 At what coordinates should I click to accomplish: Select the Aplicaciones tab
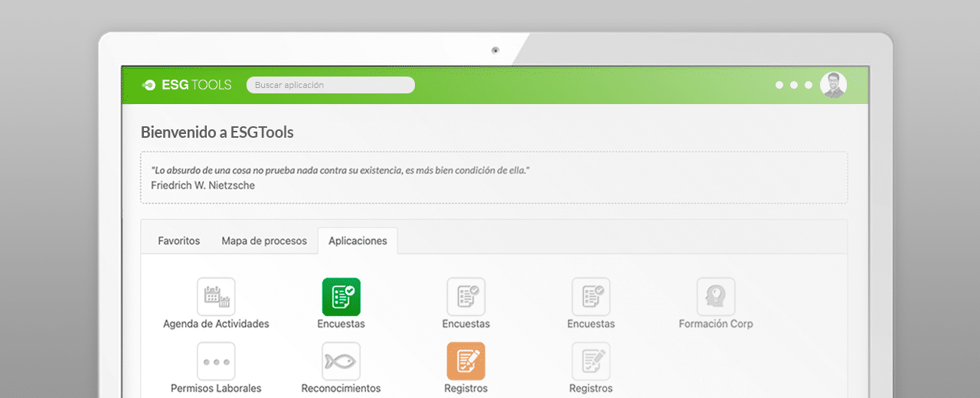click(358, 240)
